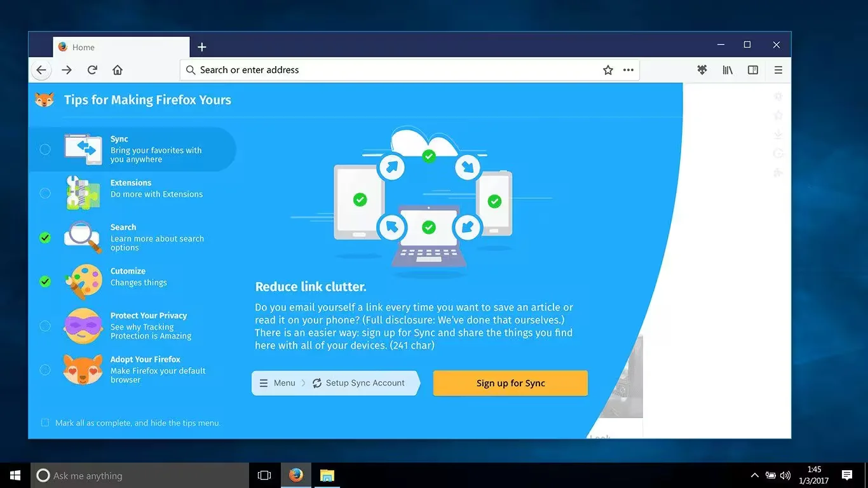Toggle the Cutomize tip green checkmark
This screenshot has height=488, width=868.
tap(45, 281)
